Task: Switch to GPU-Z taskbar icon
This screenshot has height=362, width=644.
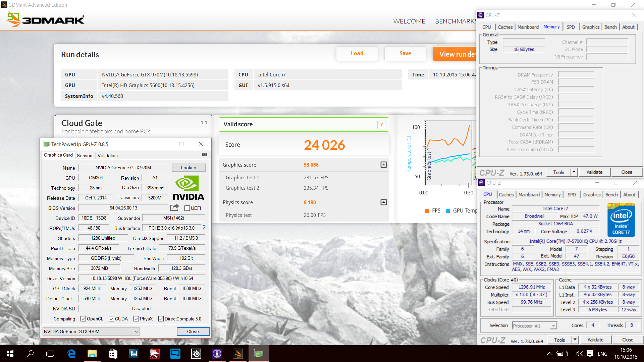Action: click(x=259, y=354)
